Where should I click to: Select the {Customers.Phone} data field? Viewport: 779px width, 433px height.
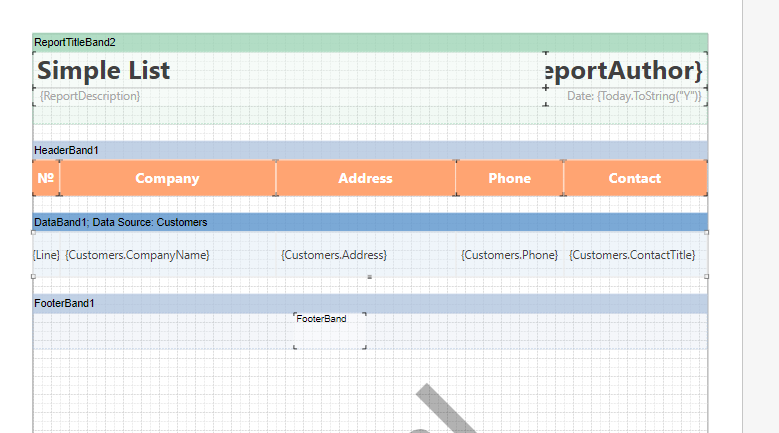pos(510,255)
